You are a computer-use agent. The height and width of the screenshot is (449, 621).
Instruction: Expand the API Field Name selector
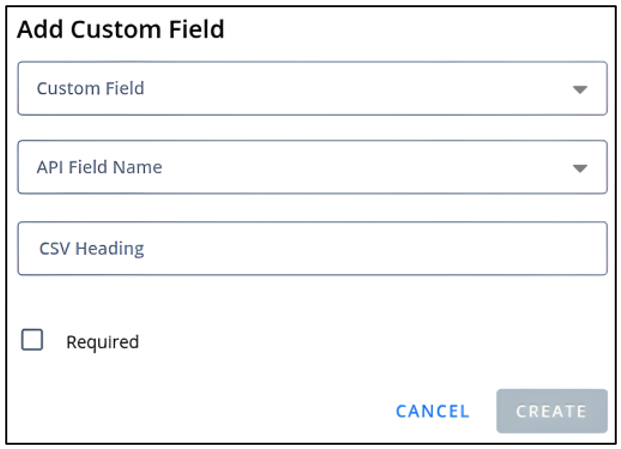[312, 167]
